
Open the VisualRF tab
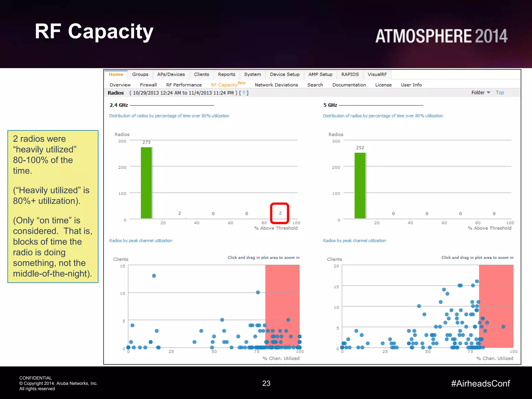click(x=377, y=75)
